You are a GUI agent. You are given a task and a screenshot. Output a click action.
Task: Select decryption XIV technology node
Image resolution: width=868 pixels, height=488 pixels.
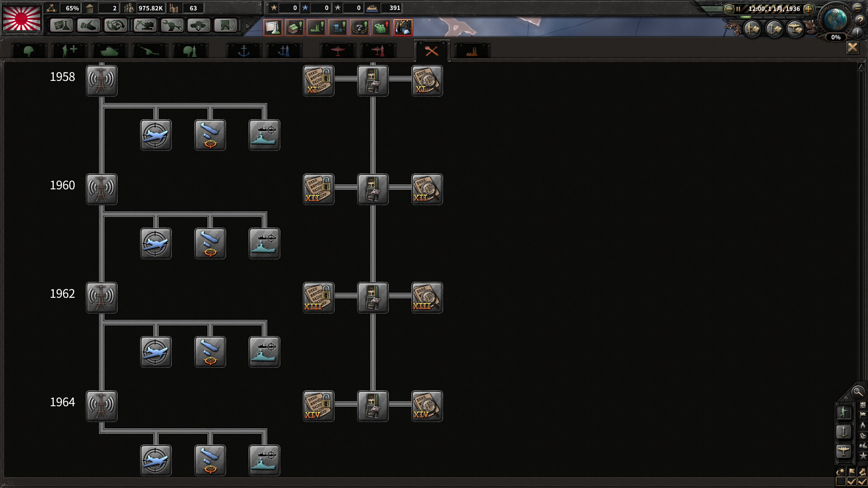(427, 406)
